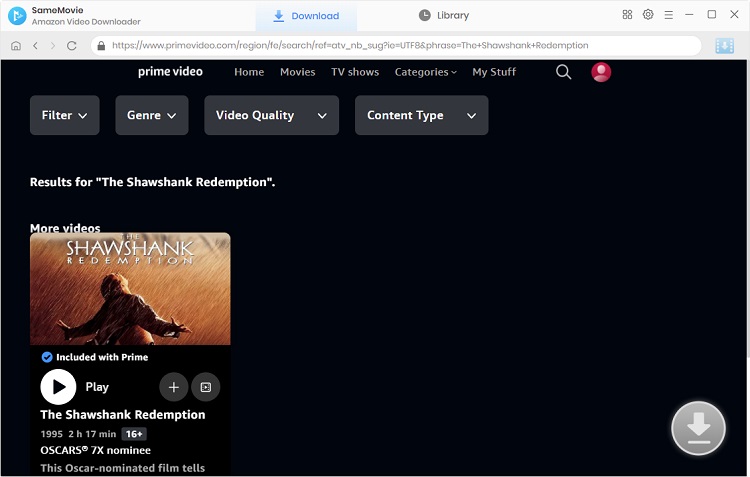Screen dimensions: 750x477
Task: Add The Shawshank Redemption to watchlist plus icon
Action: [174, 387]
